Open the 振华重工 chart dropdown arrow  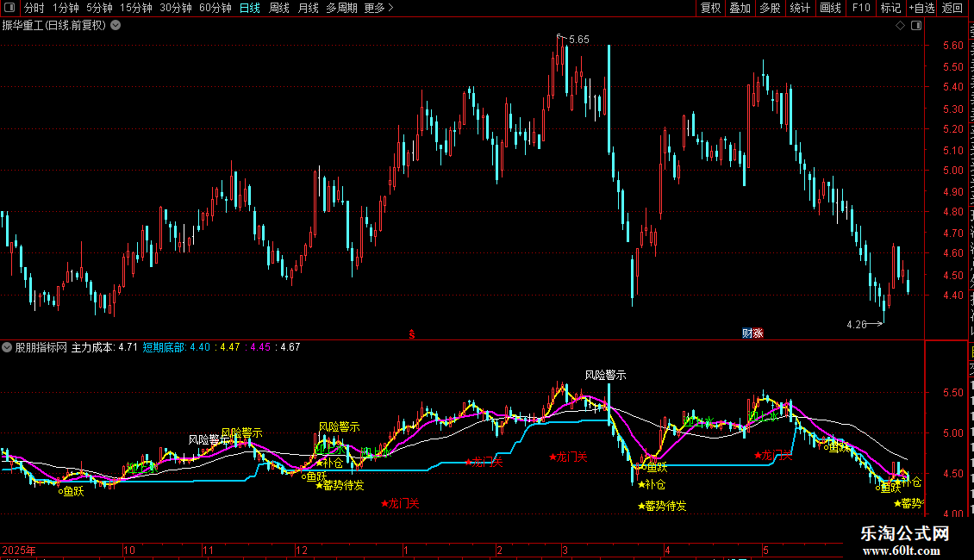click(116, 26)
